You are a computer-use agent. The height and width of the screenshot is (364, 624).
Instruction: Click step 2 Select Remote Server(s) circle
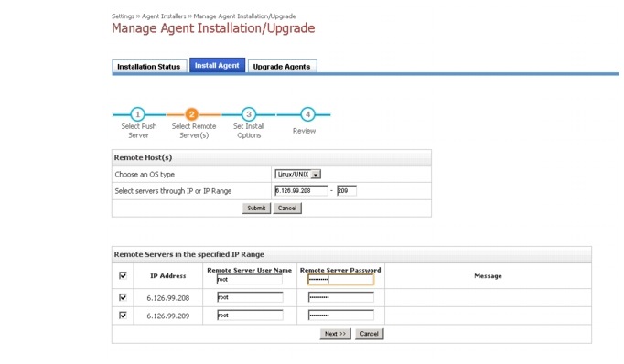click(x=192, y=114)
